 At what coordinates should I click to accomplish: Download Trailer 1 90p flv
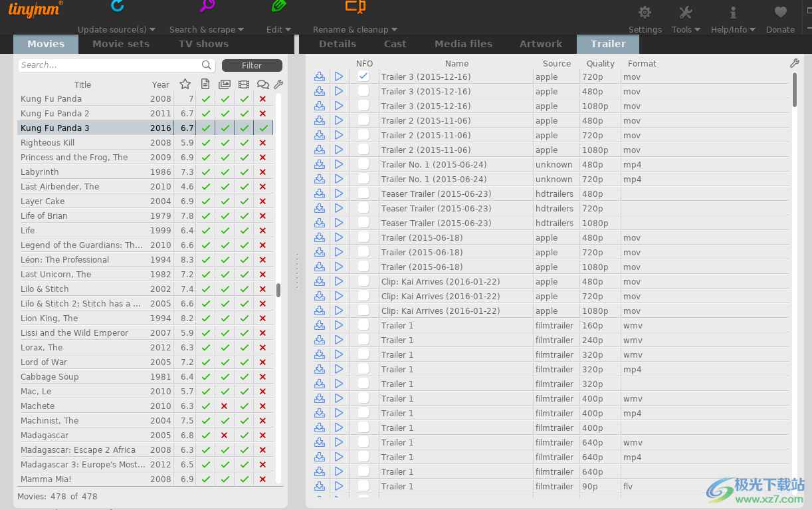[x=320, y=486]
